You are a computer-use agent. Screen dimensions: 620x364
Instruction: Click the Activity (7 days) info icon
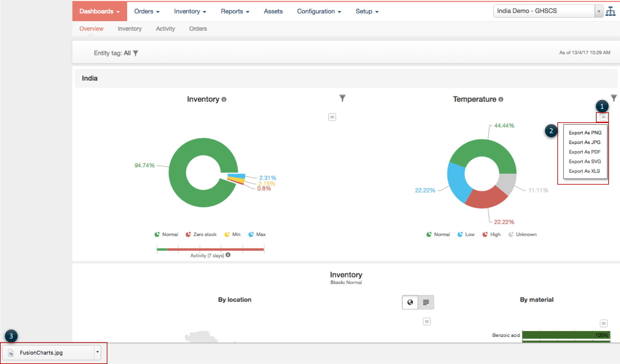pyautogui.click(x=228, y=255)
